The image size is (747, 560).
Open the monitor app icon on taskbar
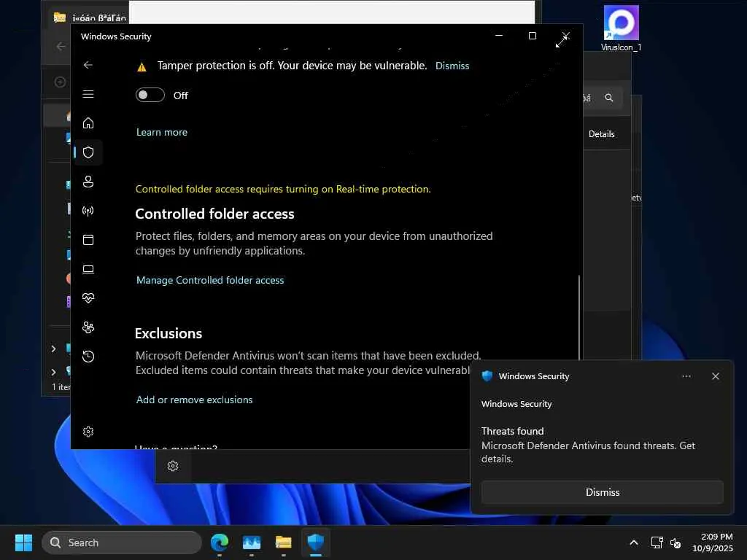point(252,542)
